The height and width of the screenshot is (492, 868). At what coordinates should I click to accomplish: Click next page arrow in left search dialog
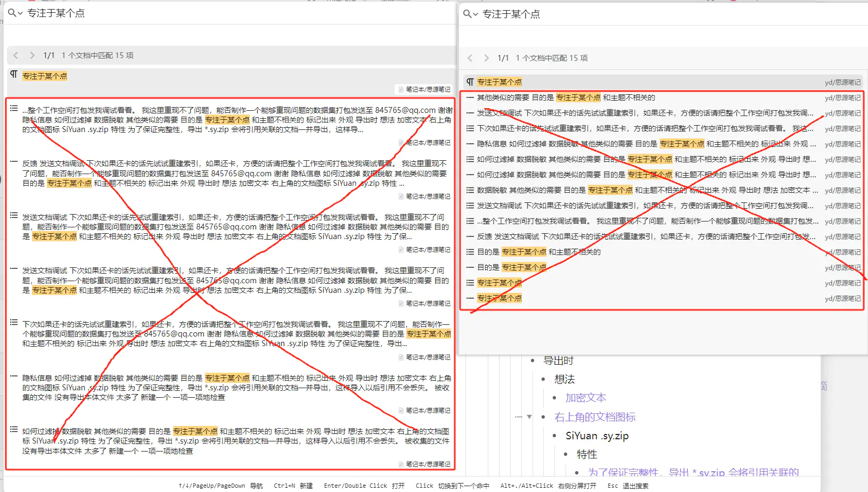[x=32, y=55]
